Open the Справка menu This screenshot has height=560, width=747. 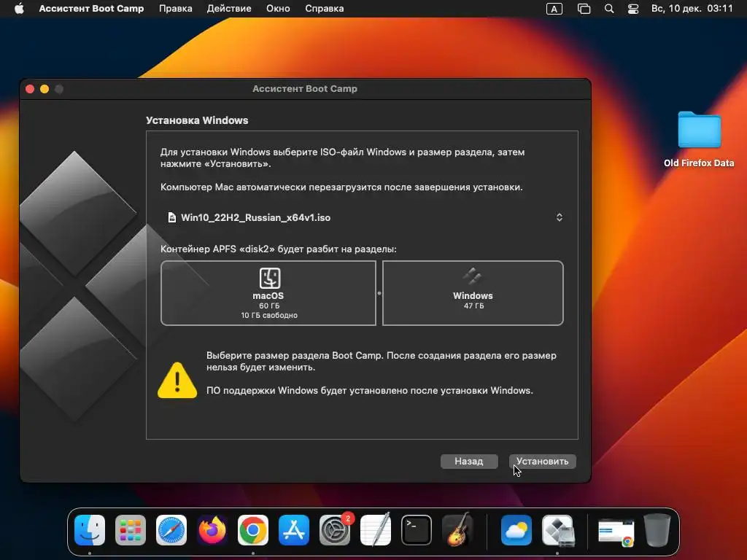pos(324,9)
